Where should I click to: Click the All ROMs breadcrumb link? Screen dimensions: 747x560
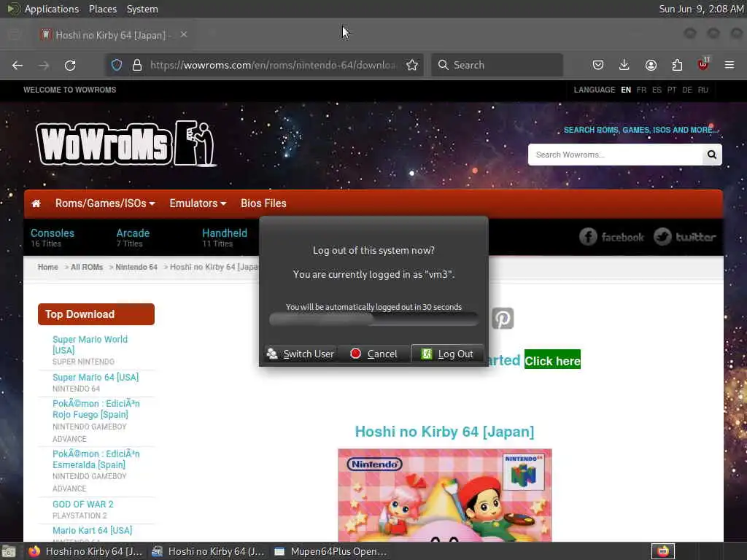click(87, 267)
